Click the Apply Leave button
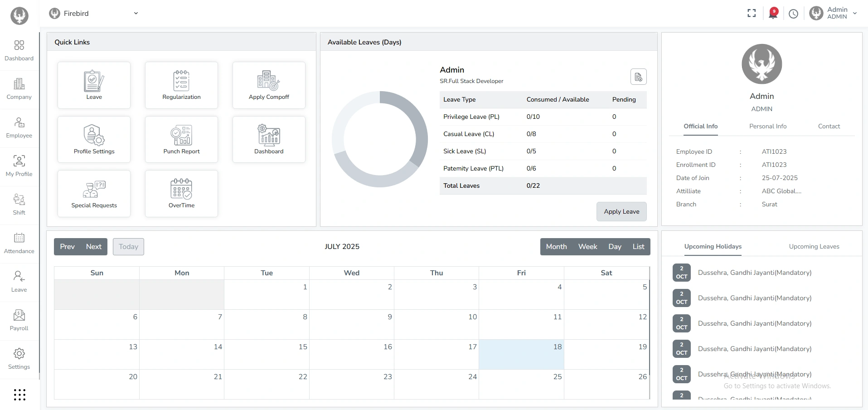 [x=621, y=212]
